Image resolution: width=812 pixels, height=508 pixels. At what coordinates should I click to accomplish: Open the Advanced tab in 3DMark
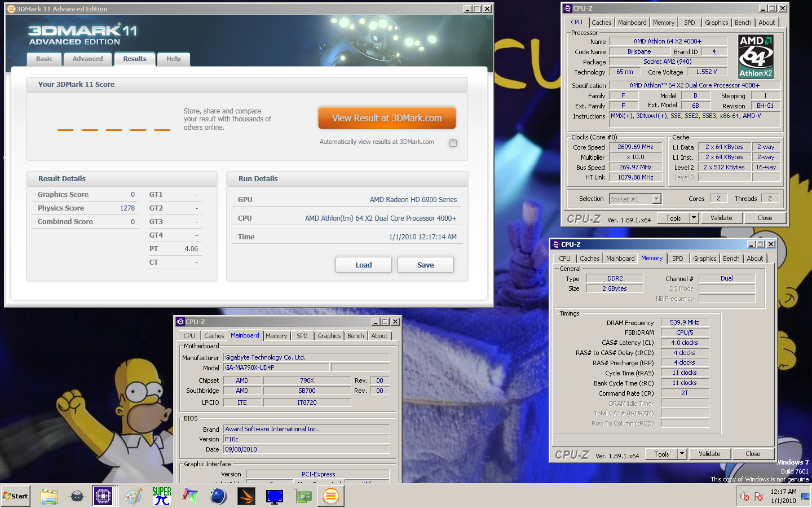88,59
